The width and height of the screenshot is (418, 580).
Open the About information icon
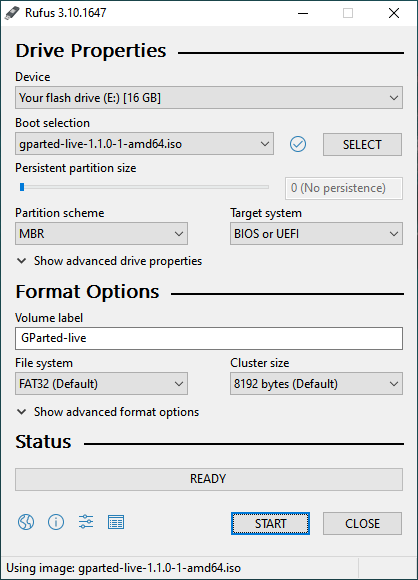point(56,522)
